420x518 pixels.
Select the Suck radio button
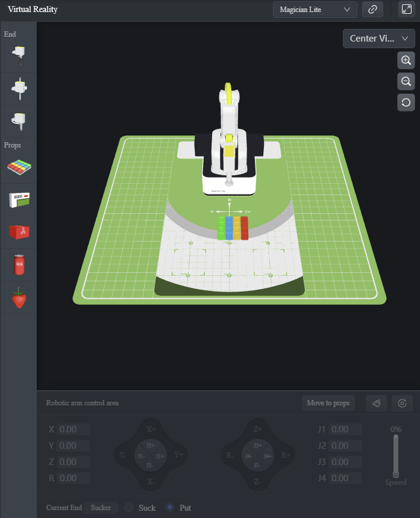coord(129,508)
